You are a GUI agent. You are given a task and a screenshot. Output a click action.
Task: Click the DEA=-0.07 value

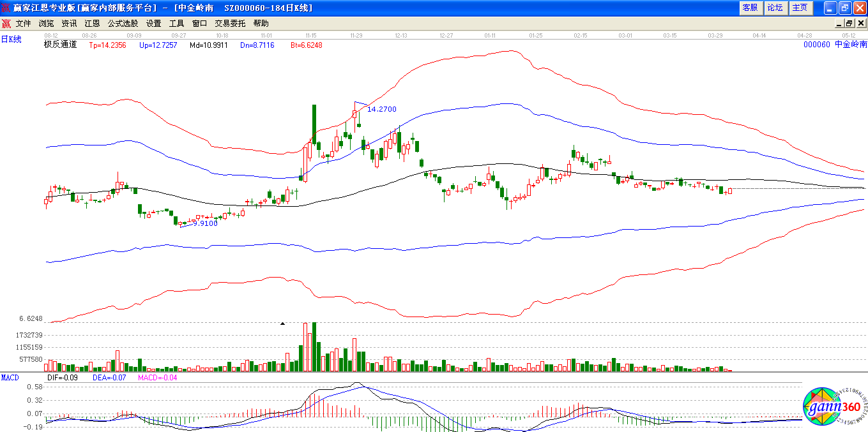pyautogui.click(x=110, y=378)
